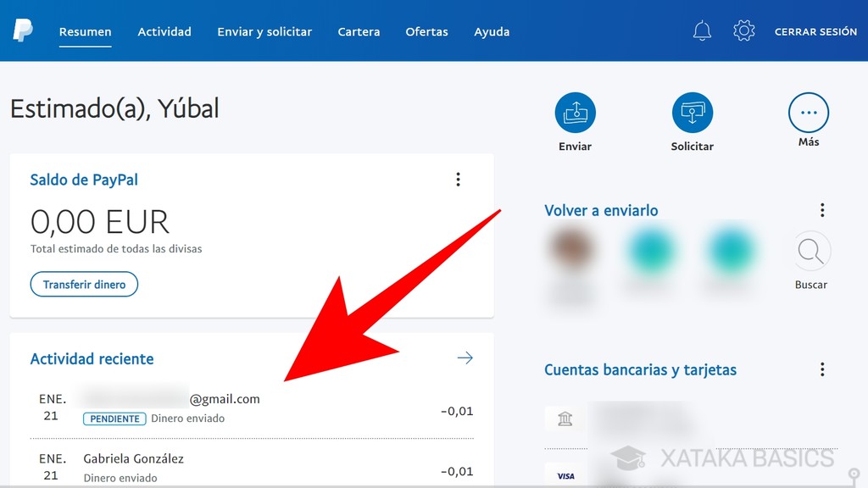Click the PENDIENTE status badge
This screenshot has height=488, width=868.
tap(114, 419)
